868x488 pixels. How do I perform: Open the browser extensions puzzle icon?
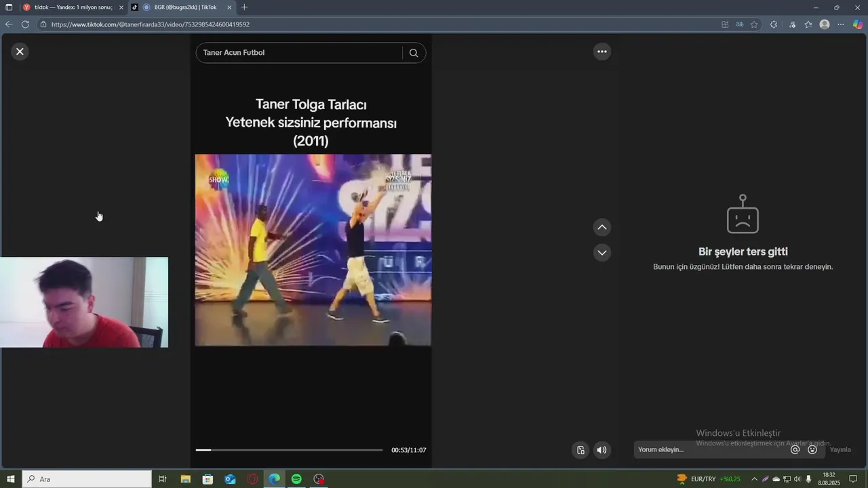pos(774,24)
